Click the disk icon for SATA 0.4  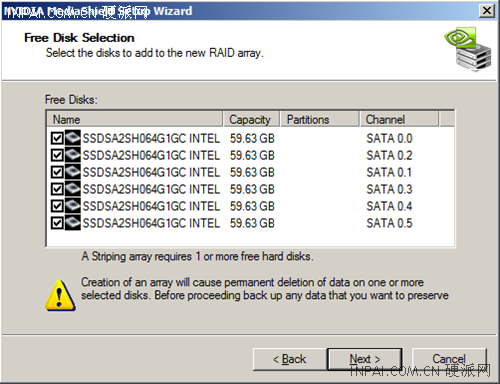73,206
